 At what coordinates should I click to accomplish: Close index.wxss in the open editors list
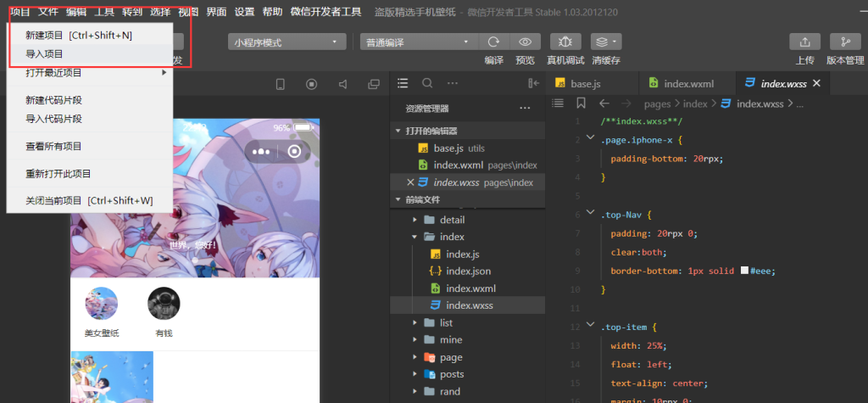coord(410,182)
